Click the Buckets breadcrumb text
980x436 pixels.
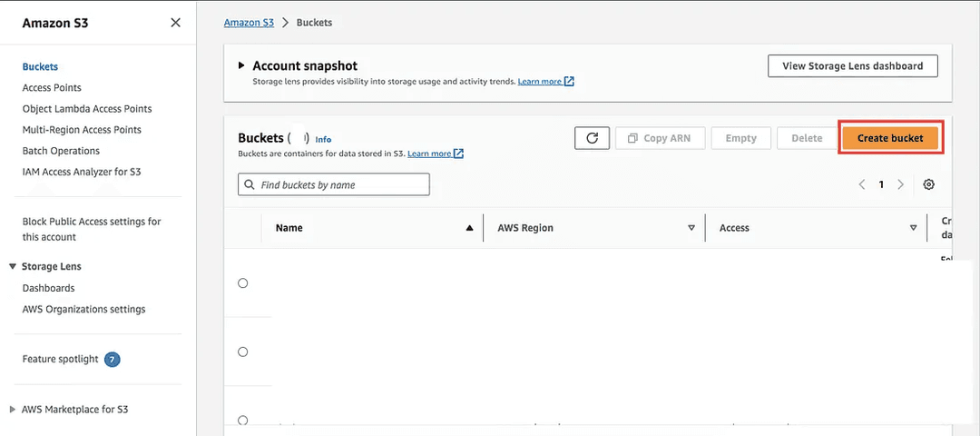[314, 23]
